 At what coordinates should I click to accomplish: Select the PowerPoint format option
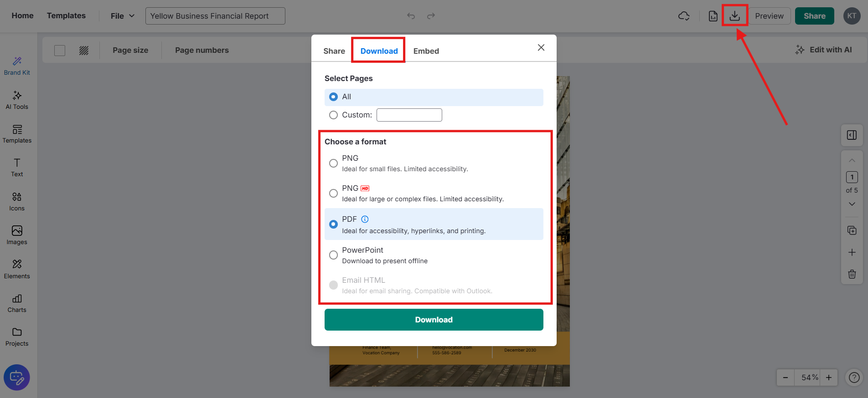[x=334, y=255]
